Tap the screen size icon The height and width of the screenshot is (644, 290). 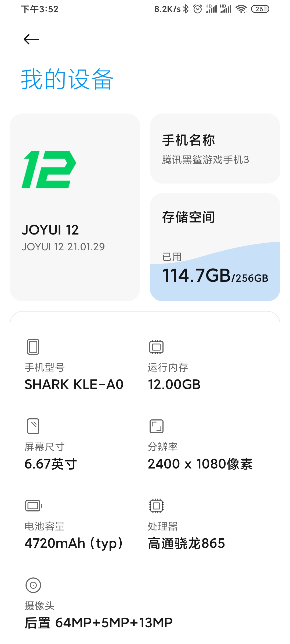tap(33, 426)
